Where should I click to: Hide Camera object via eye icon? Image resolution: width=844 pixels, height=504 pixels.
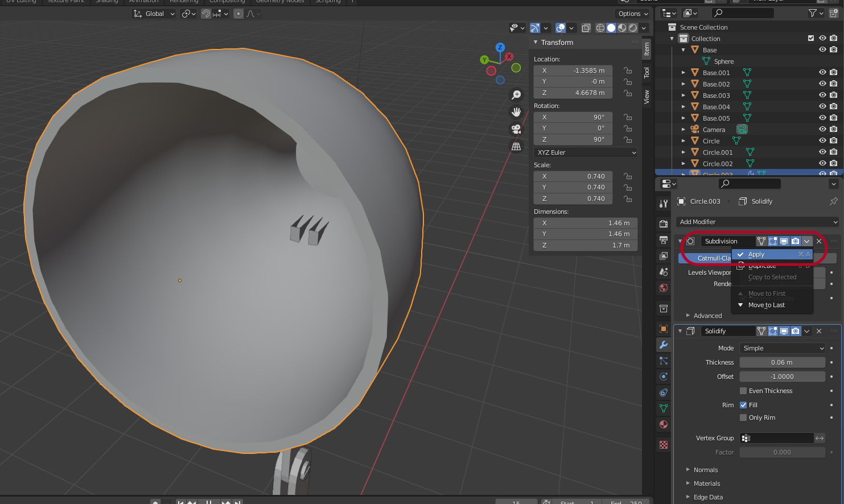coord(822,129)
